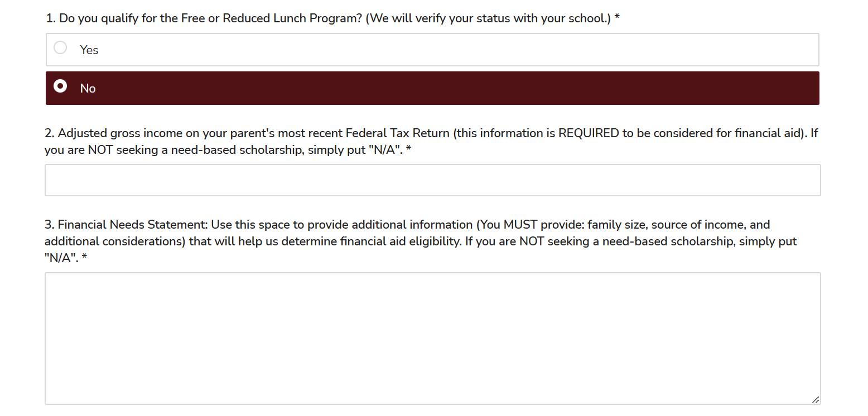Screen dimensions: 868x416
Task: Click the Financial Needs Statement question label
Action: [126, 225]
